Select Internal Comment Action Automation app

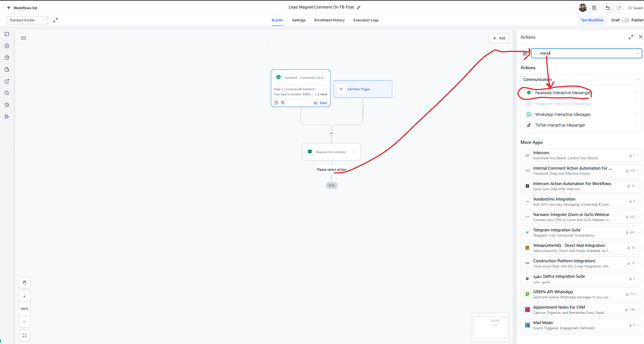point(581,171)
